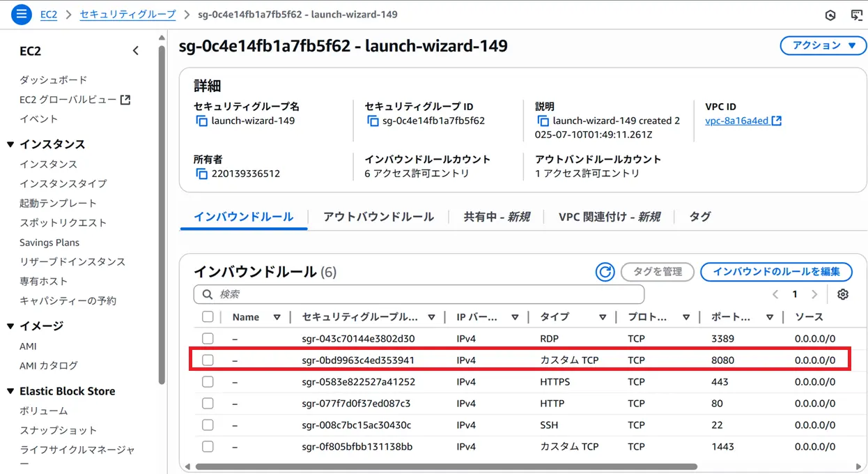Go to next page of inbound rules

pyautogui.click(x=814, y=294)
